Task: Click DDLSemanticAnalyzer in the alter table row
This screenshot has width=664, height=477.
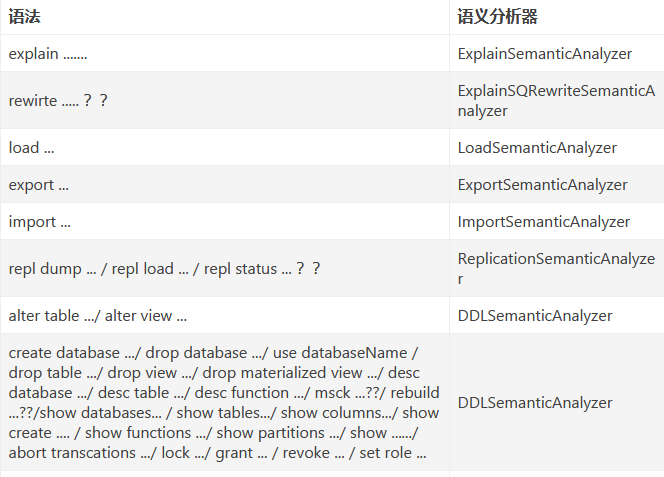Action: coord(535,316)
